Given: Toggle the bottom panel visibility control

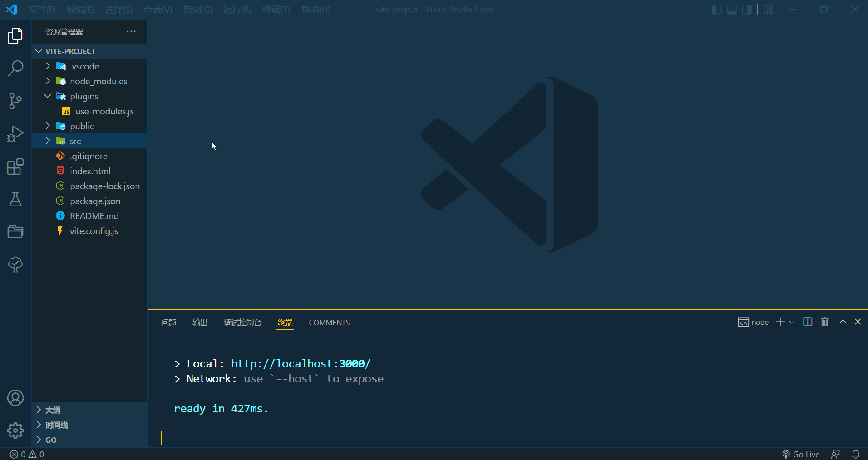Looking at the screenshot, I should [x=732, y=9].
